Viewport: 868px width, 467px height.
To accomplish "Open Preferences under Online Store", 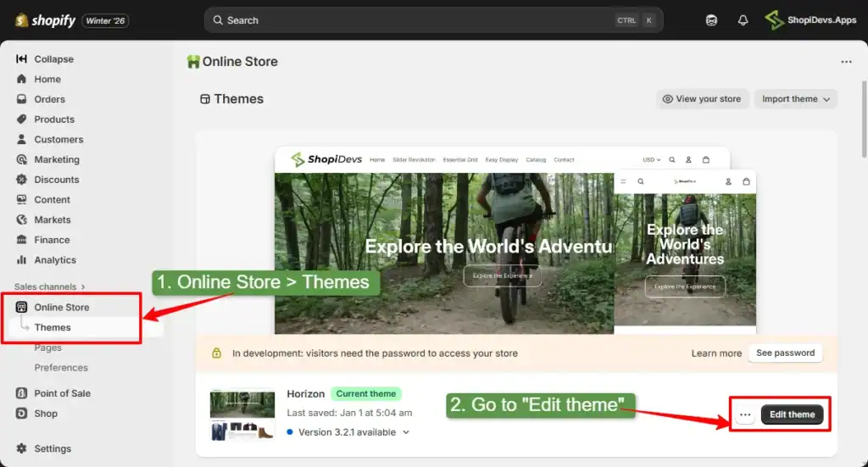I will [x=61, y=368].
